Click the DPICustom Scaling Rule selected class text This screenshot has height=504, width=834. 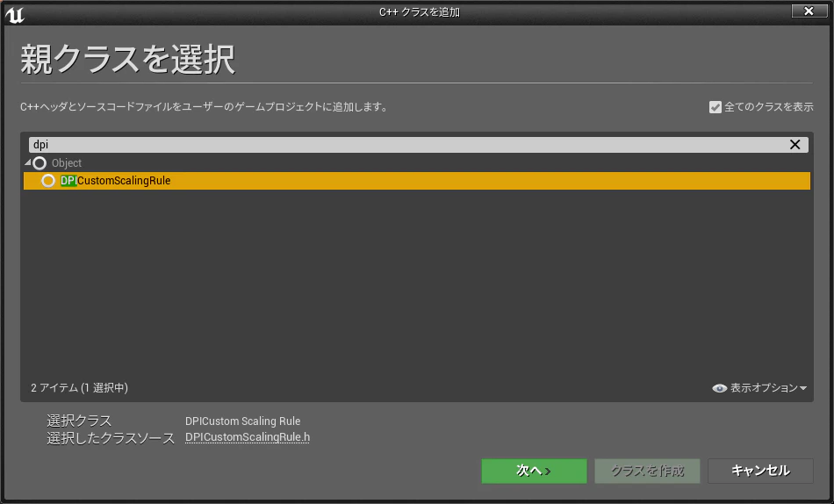[x=242, y=421]
